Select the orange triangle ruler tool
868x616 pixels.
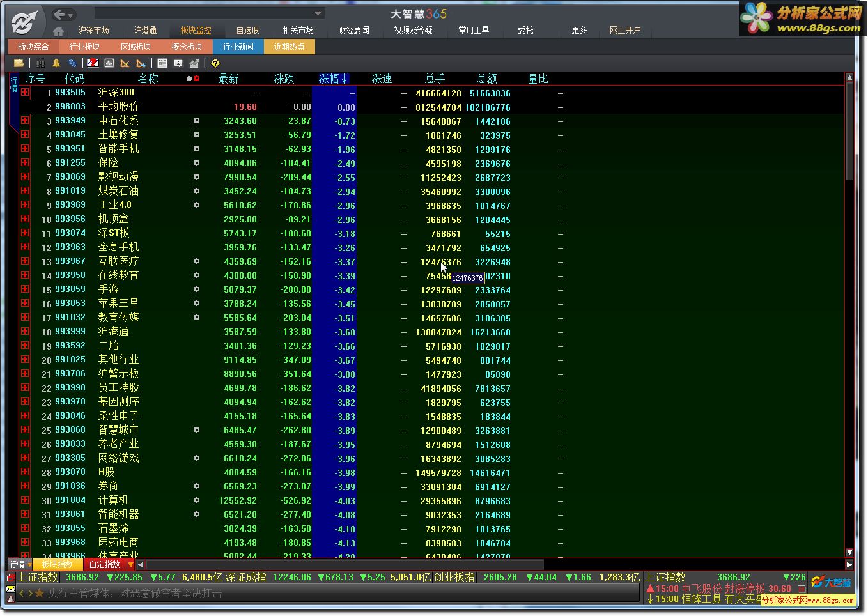pos(125,63)
